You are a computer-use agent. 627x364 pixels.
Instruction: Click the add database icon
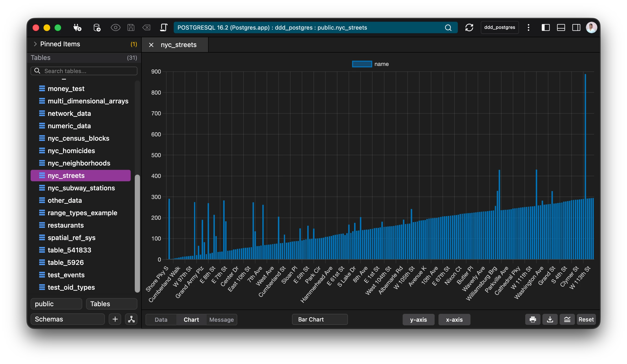pyautogui.click(x=97, y=27)
